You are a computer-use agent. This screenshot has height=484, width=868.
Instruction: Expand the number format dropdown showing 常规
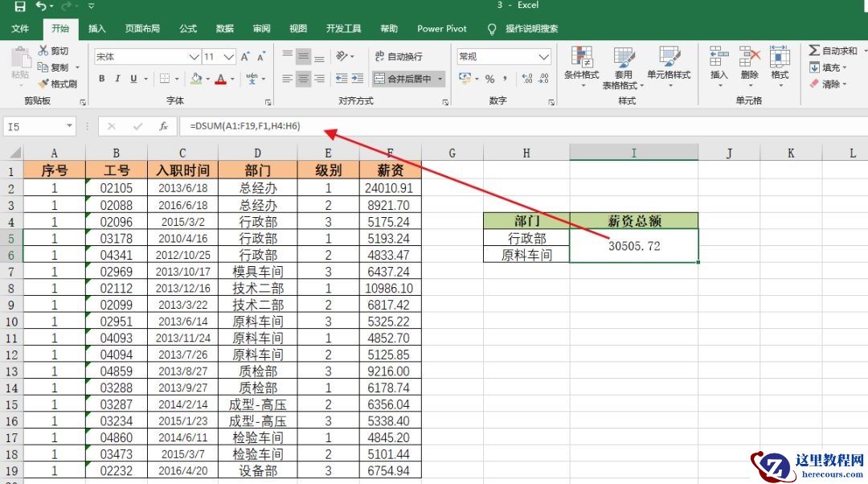pos(543,57)
